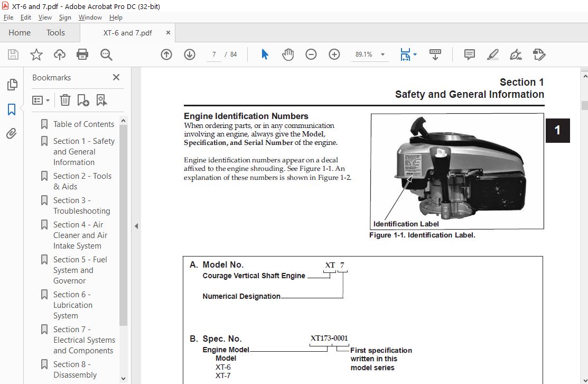Viewport: 588px width, 384px height.
Task: Print the document with printer icon
Action: point(82,54)
